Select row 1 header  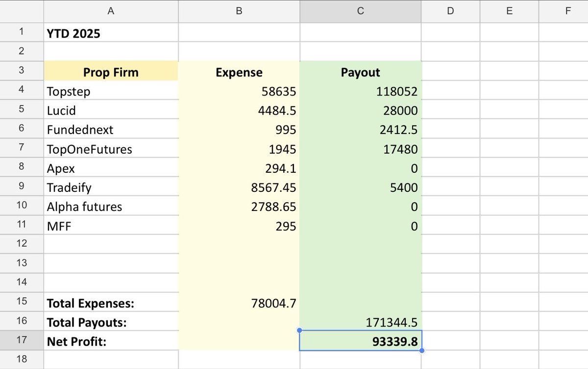tap(22, 32)
